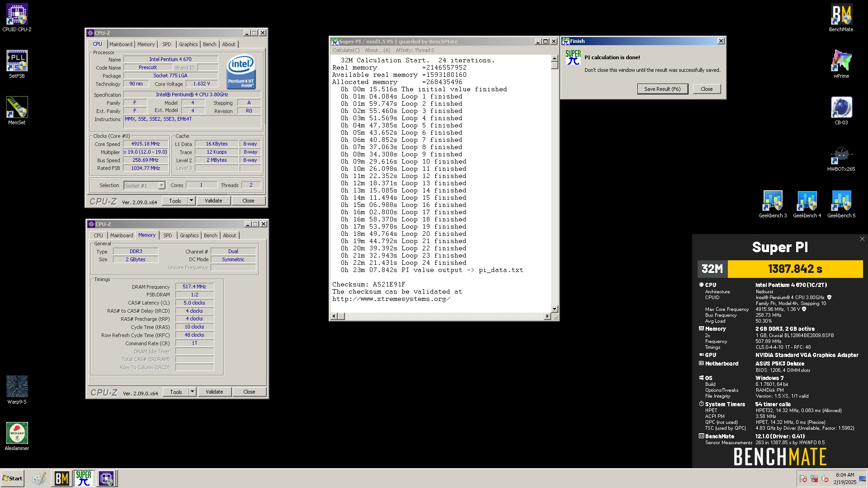Screen dimensions: 868x488
Task: Open Calculate(C) menu in Super PI
Action: pyautogui.click(x=346, y=50)
